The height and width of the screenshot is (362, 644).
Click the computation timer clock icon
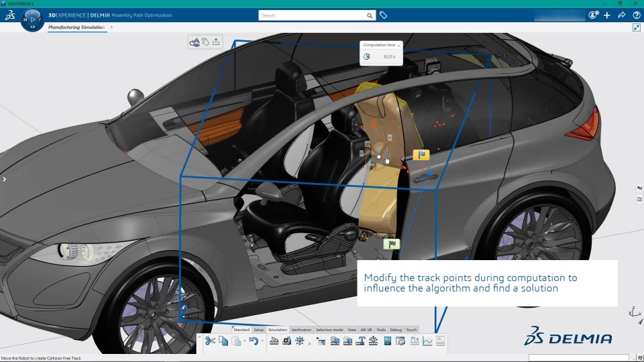[x=367, y=56]
